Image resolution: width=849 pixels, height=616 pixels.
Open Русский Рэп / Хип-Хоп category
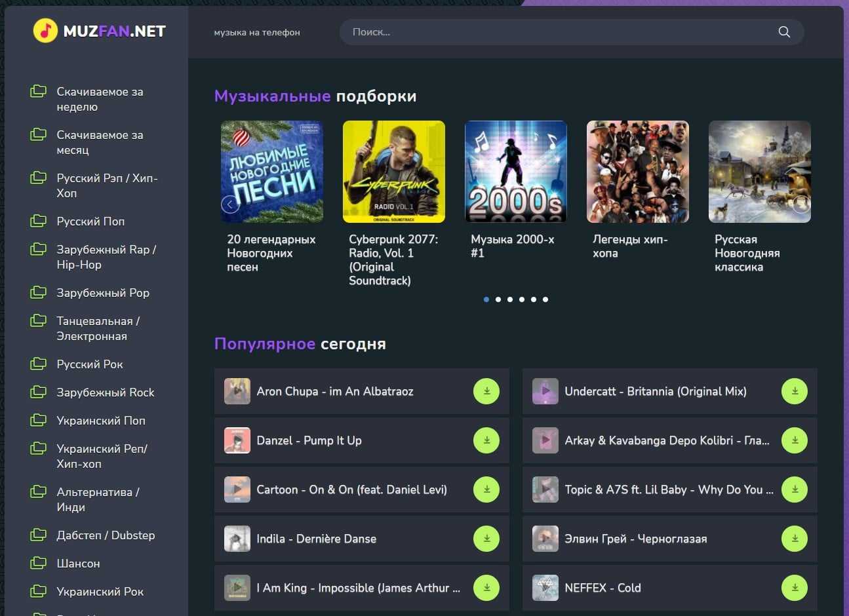(107, 185)
